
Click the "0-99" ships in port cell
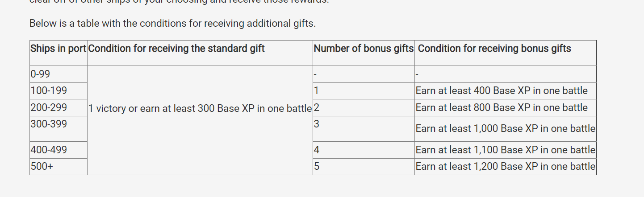(x=41, y=74)
